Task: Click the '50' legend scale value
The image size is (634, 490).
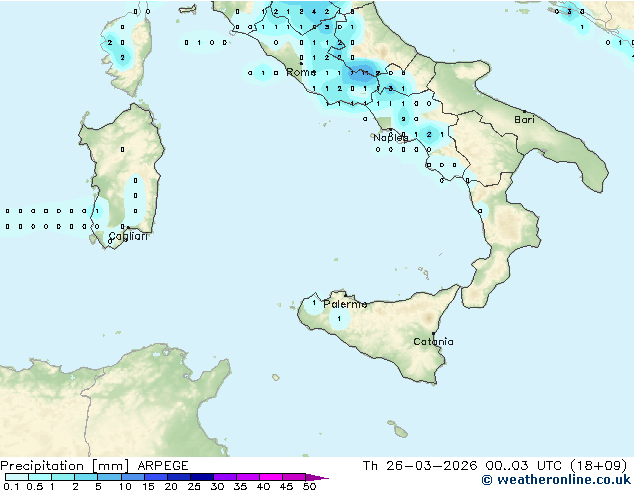Action: [309, 486]
